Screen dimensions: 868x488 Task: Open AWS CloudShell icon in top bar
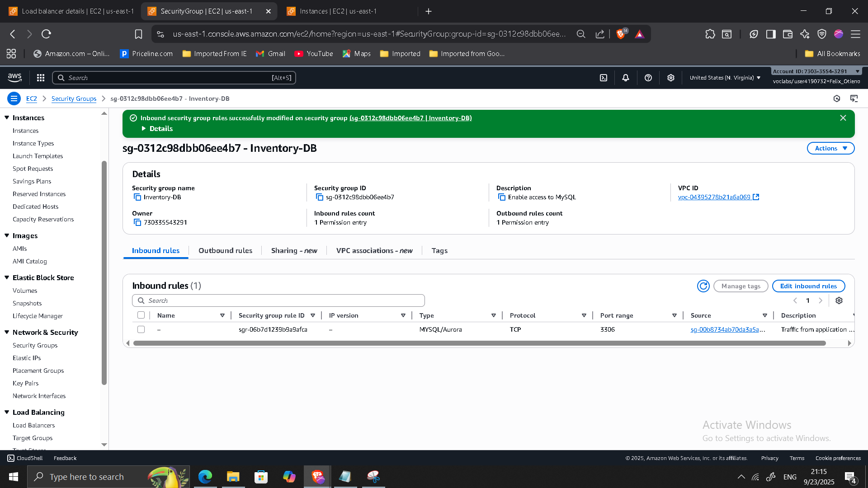coord(604,78)
